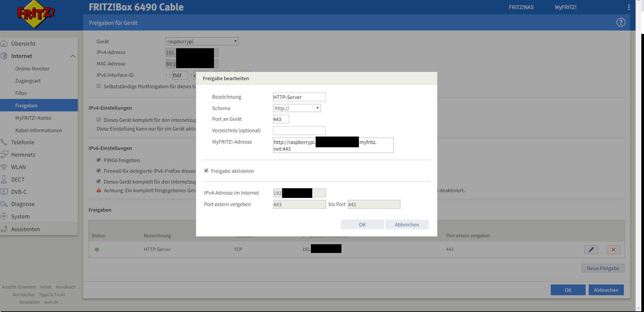The image size is (644, 312).
Task: Click the Verzeichnis (optional) field
Action: click(x=299, y=130)
